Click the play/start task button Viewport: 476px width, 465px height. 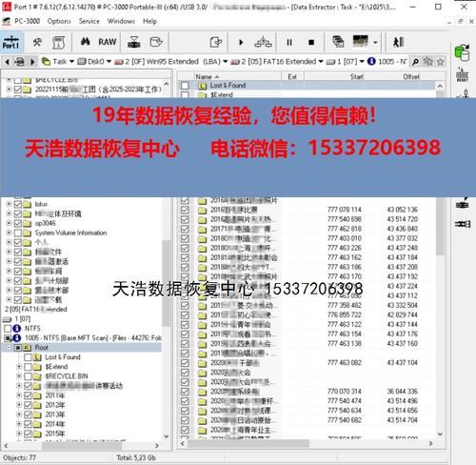pos(241,42)
